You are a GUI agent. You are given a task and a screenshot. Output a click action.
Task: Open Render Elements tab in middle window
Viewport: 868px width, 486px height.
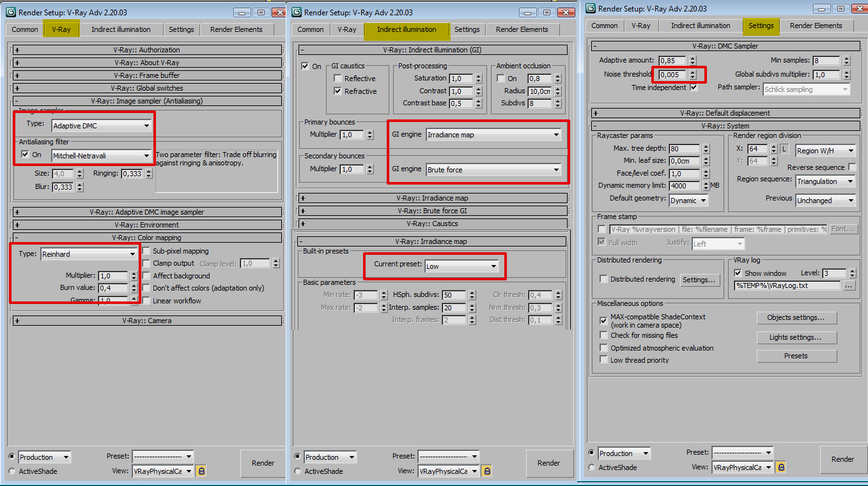tap(522, 29)
